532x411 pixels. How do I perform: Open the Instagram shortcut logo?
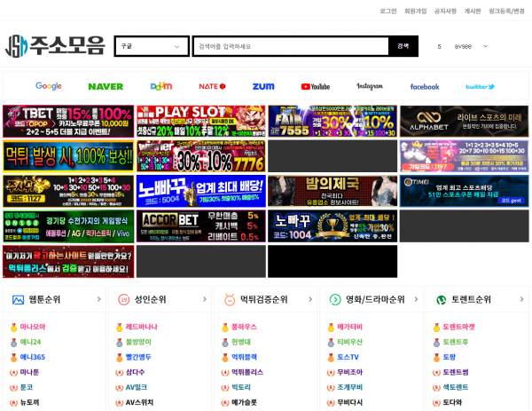point(370,86)
